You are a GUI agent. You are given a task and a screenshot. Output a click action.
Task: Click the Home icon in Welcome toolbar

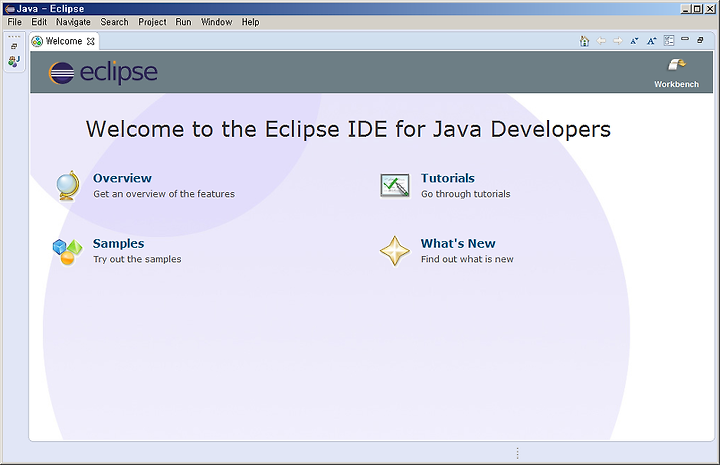click(x=584, y=41)
